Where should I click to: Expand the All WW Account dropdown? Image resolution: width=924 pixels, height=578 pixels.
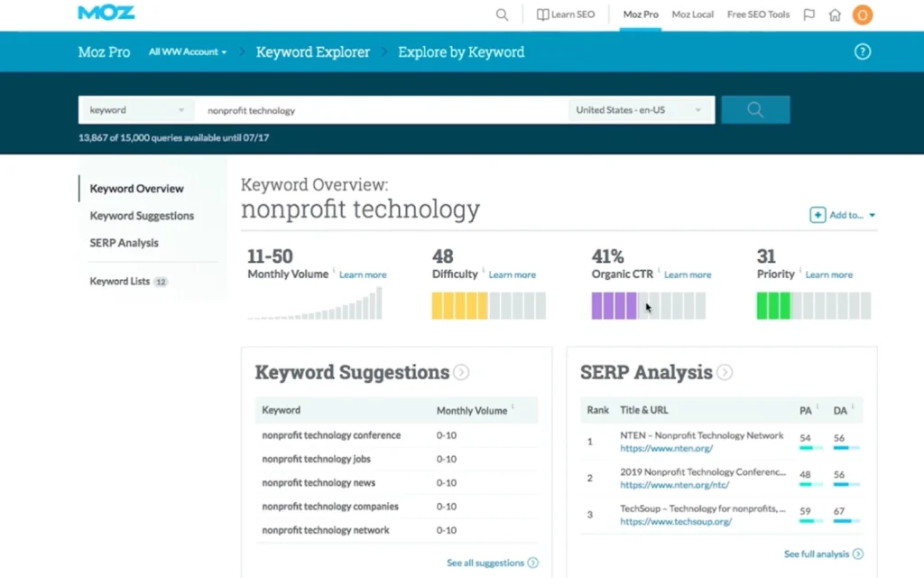[188, 51]
